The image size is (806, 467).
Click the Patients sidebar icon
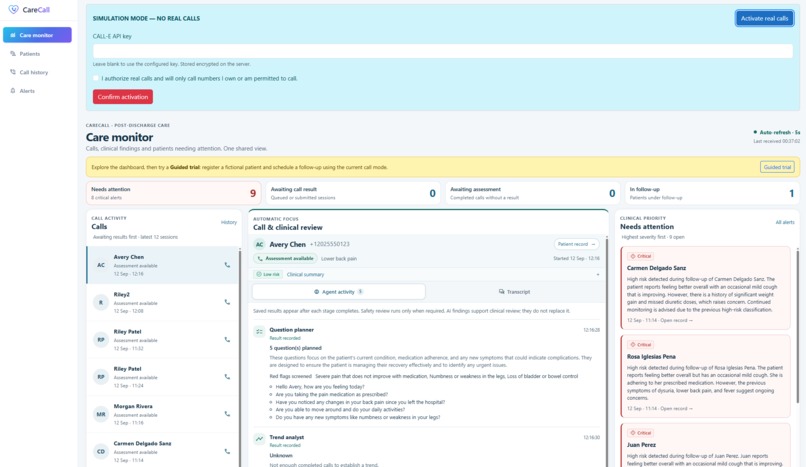point(13,53)
